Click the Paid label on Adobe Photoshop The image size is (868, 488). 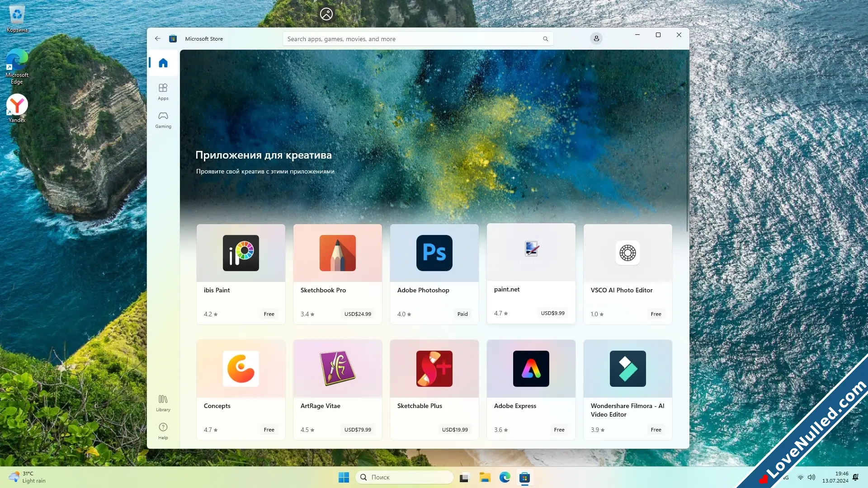[x=462, y=314]
